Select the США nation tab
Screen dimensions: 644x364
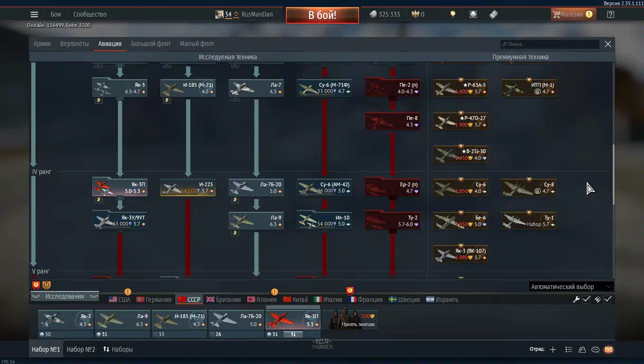119,300
